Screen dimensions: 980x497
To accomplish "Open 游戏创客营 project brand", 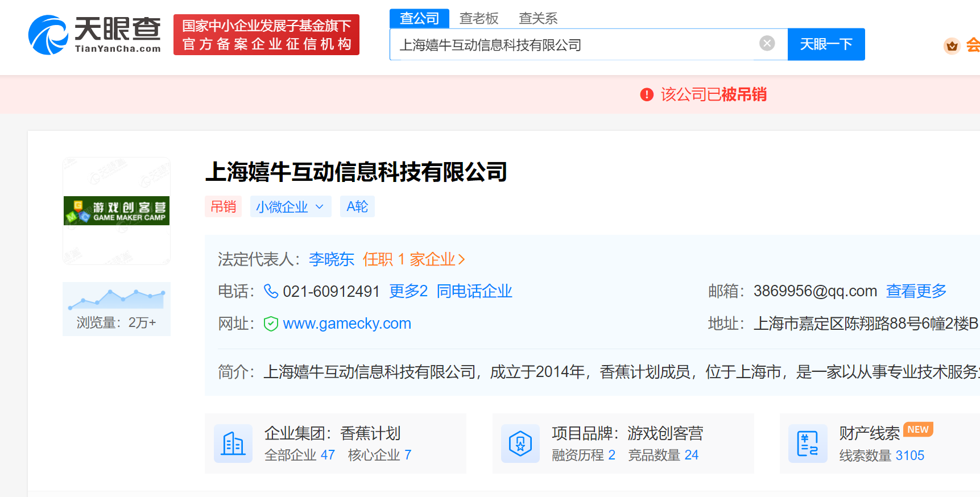I will point(665,433).
